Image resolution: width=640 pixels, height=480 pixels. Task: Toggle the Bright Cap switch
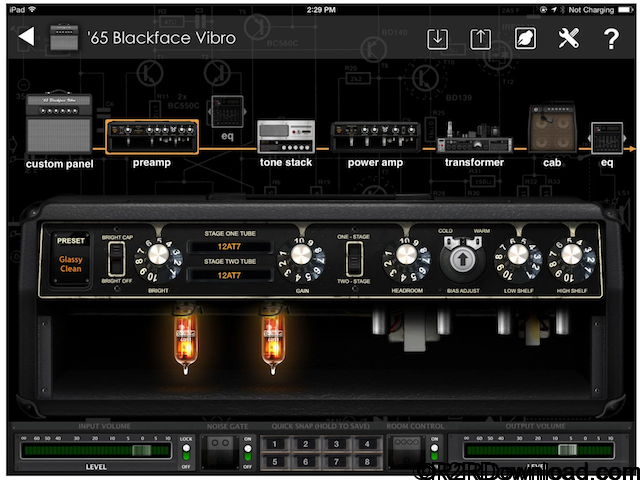pyautogui.click(x=116, y=259)
